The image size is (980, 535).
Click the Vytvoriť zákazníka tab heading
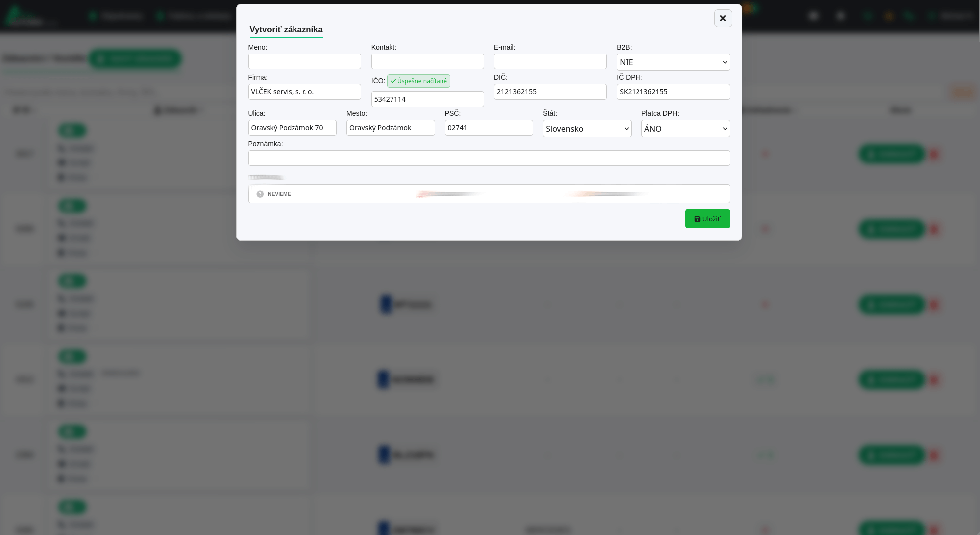(286, 30)
